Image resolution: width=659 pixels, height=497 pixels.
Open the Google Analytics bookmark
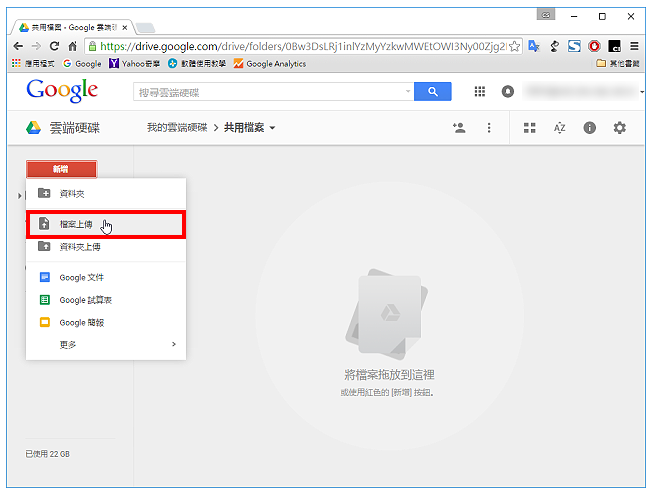coord(270,63)
